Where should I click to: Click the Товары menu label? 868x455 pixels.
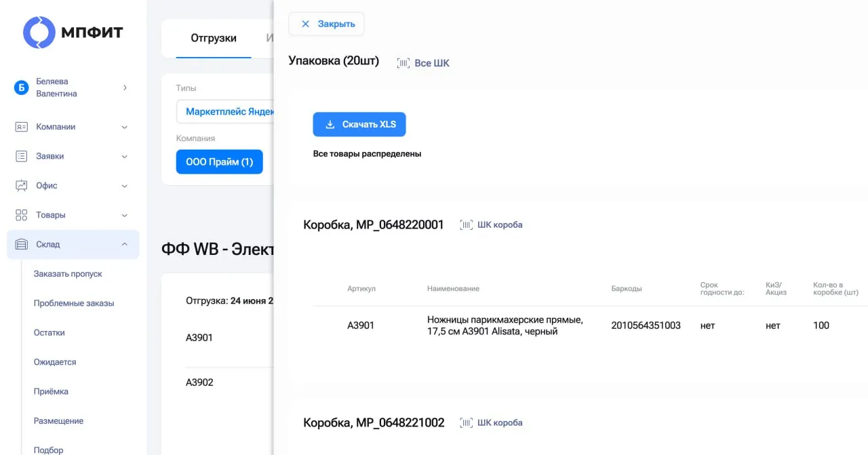point(51,215)
